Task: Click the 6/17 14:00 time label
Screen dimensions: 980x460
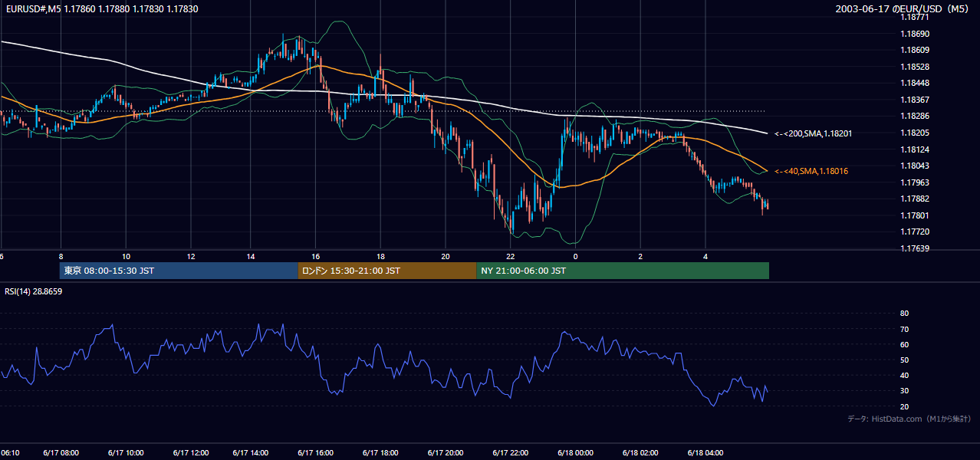Action: tap(252, 452)
